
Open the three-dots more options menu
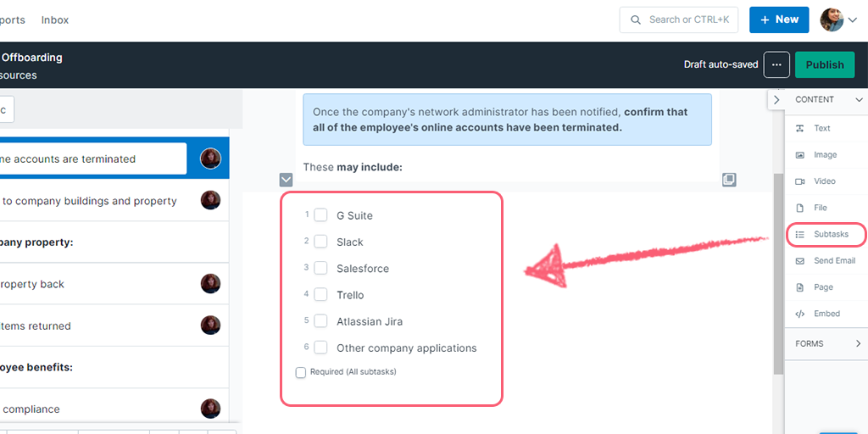coord(776,64)
